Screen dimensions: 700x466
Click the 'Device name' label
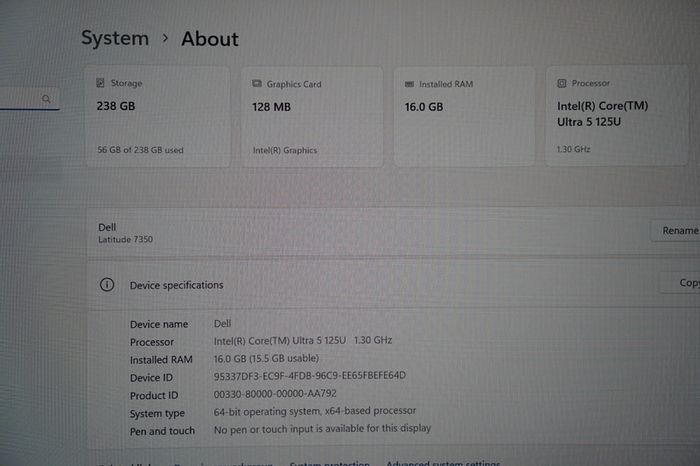point(158,325)
